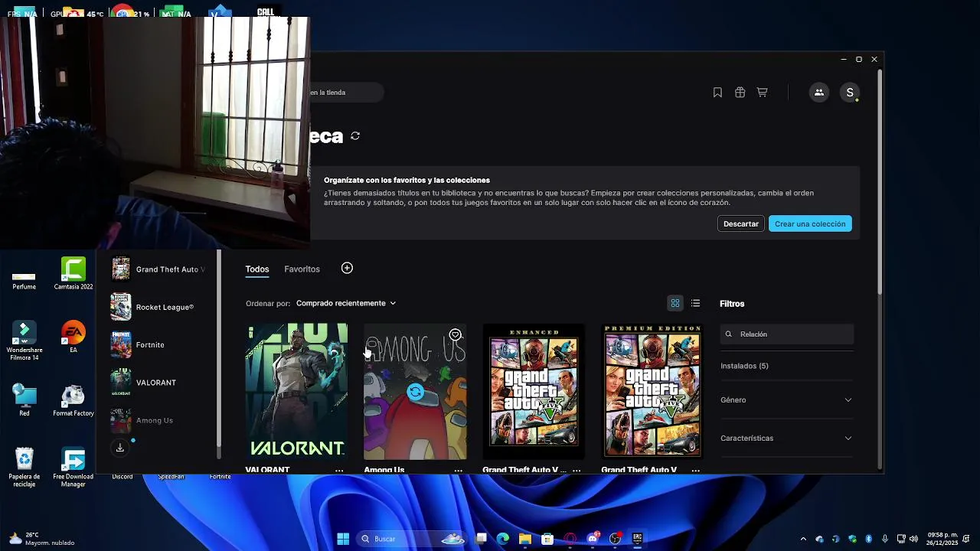Click the sidebar quick launch scrollbar
Viewport: 980px width, 551px height.
[x=219, y=348]
